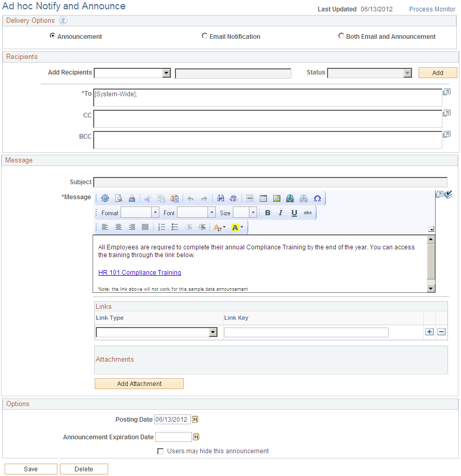Screen dimensions: 461x476
Task: Expand the To field into a larger view
Action: (x=447, y=91)
